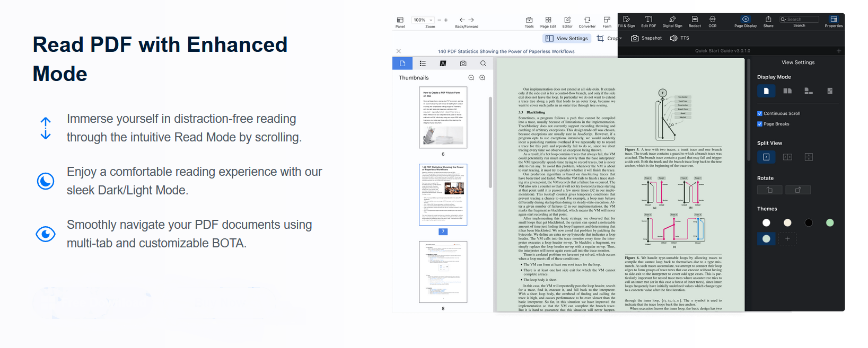868x348 pixels.
Task: Select the page 7 thumbnail
Action: pyautogui.click(x=443, y=194)
